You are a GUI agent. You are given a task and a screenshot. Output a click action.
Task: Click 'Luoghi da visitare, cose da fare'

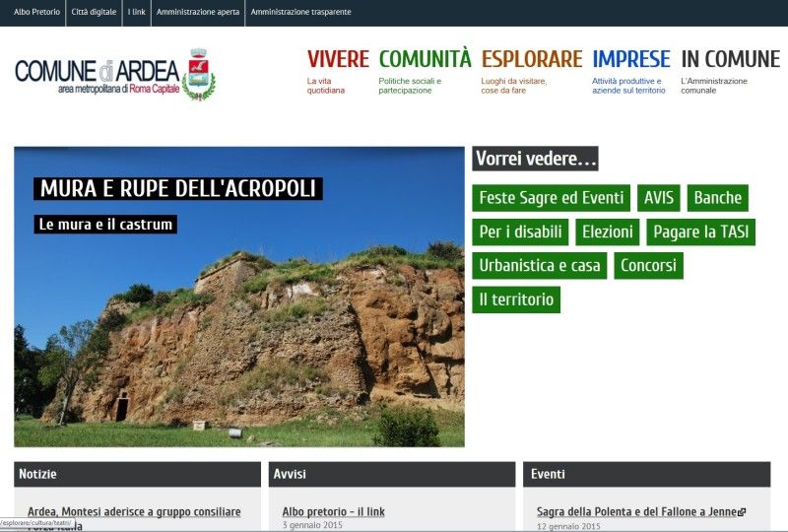coord(513,86)
